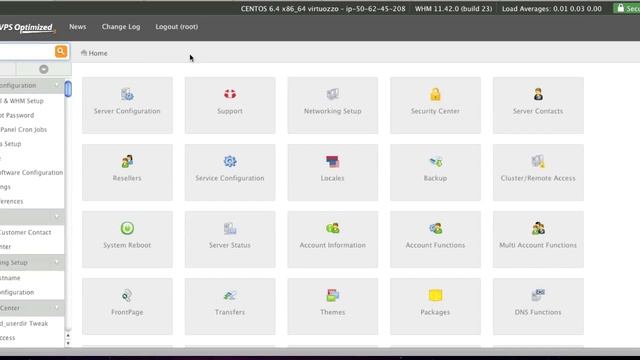Collapse the Networking Setup sidebar section arrow
Screen dimensions: 640x360
57,262
